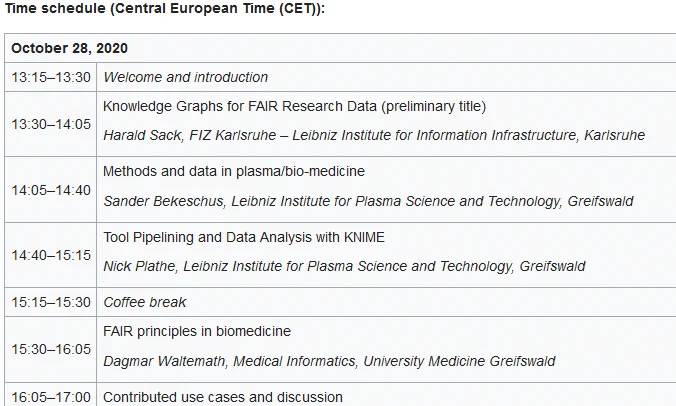Click FAIR principles in biomedicine title
Viewport: 676px width, 406px height.
(197, 331)
